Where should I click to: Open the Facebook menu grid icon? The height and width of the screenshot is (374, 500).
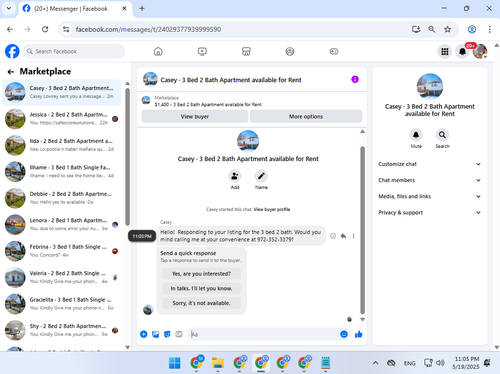tap(445, 51)
